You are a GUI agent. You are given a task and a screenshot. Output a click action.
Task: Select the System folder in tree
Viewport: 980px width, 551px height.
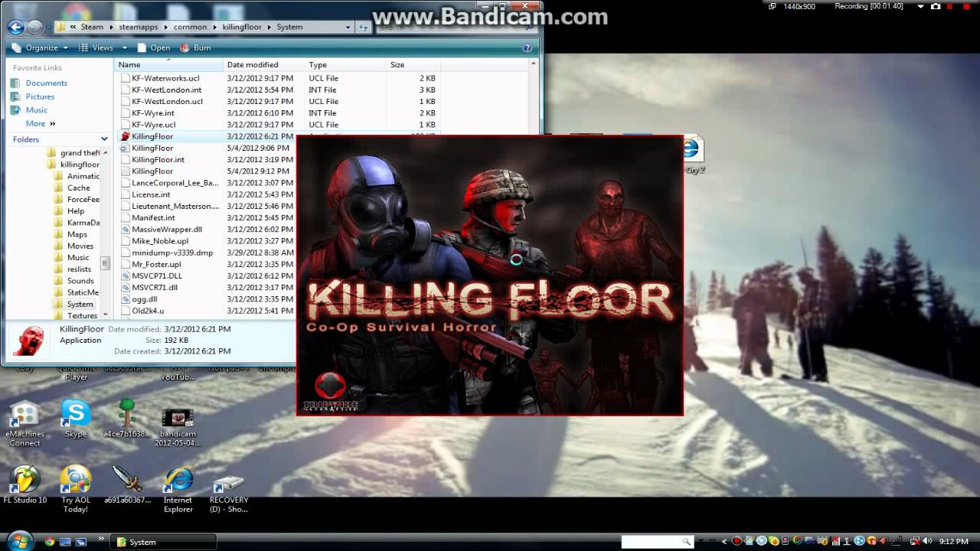80,304
